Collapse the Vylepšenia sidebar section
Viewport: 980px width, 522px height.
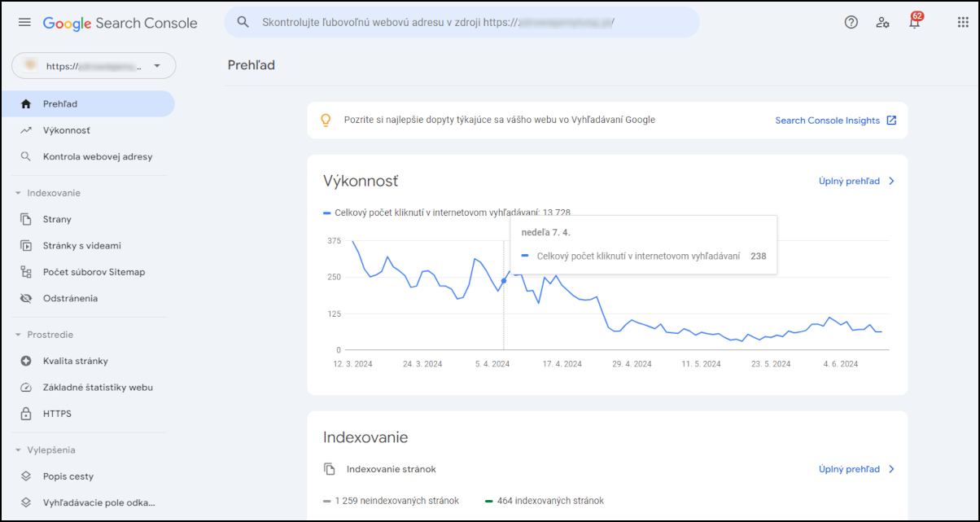point(18,450)
